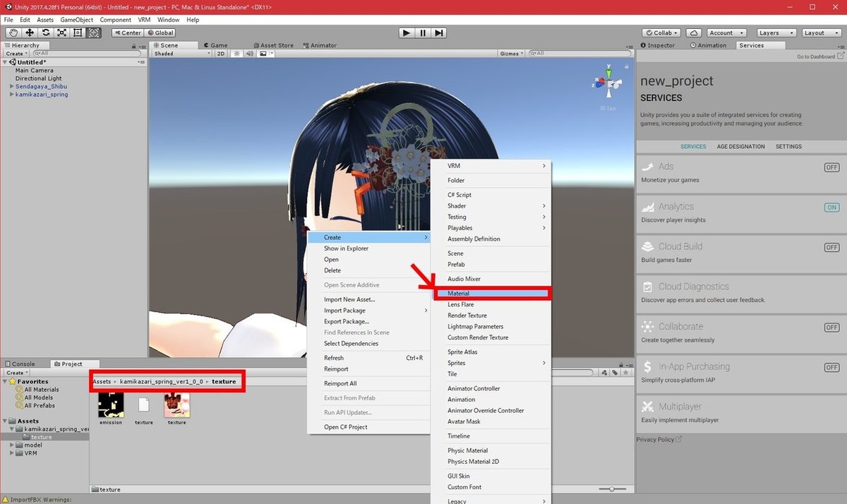This screenshot has width=847, height=504.
Task: Click the Go to Dashboard external icon
Action: pyautogui.click(x=841, y=56)
